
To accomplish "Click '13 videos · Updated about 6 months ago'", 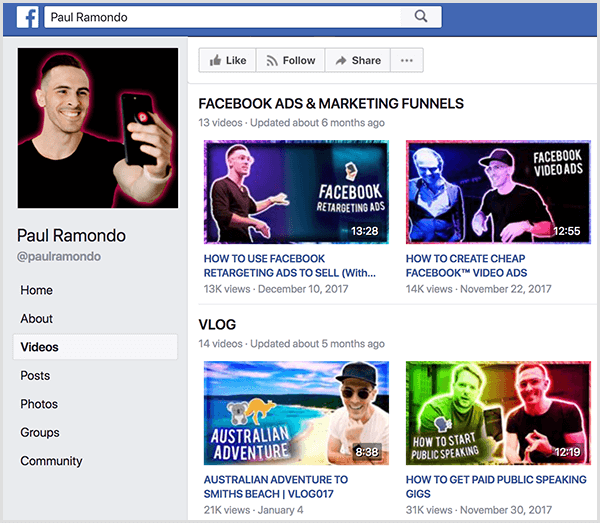I will [x=291, y=123].
